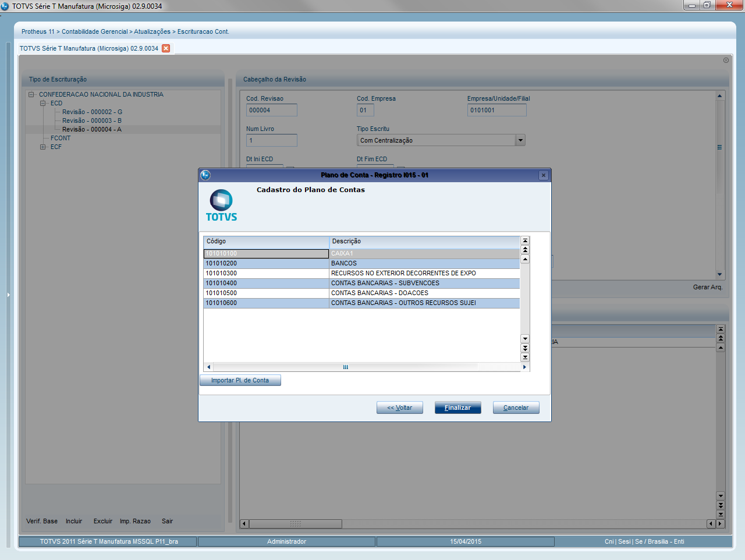Click the Cancelar button
Viewport: 745px width, 560px height.
pyautogui.click(x=516, y=407)
